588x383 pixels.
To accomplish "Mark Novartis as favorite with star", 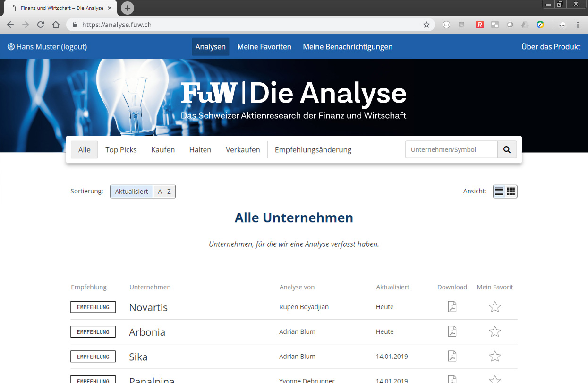I will 494,307.
